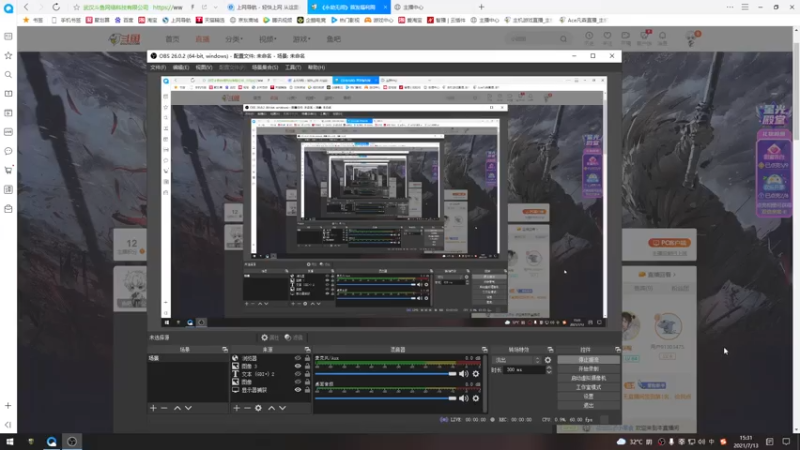This screenshot has width=800, height=450.
Task: Toggle visibility of 图像 3 source
Action: coord(297,366)
